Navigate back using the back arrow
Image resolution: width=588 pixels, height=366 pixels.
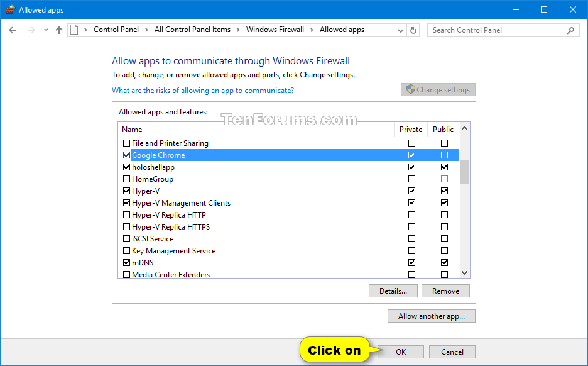[x=13, y=30]
